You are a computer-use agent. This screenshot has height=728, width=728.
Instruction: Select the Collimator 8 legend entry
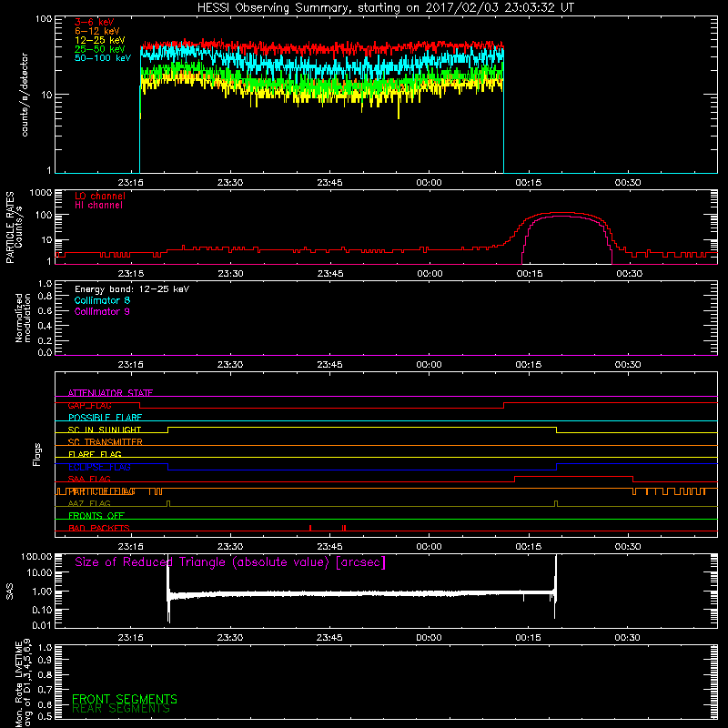[x=102, y=300]
